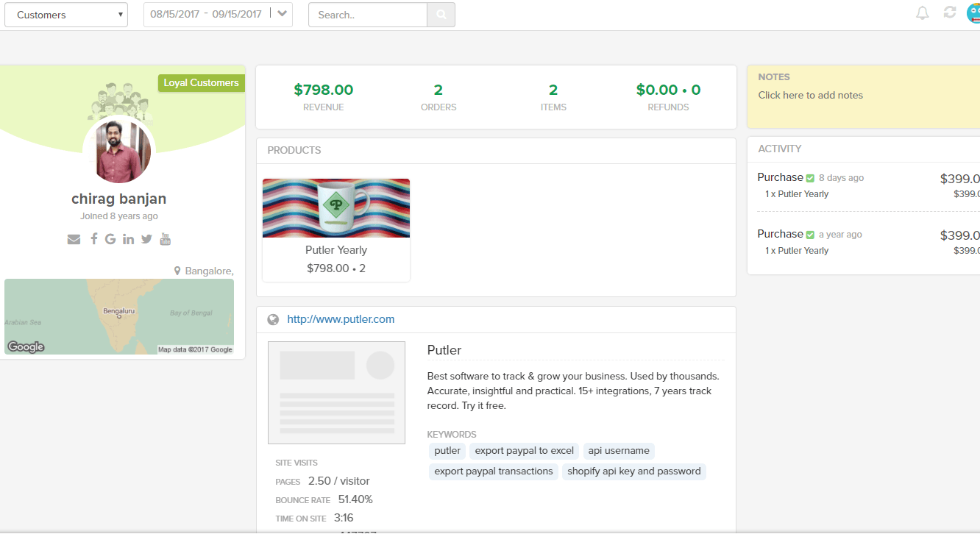Select the 'putler' keyword tag

point(447,451)
